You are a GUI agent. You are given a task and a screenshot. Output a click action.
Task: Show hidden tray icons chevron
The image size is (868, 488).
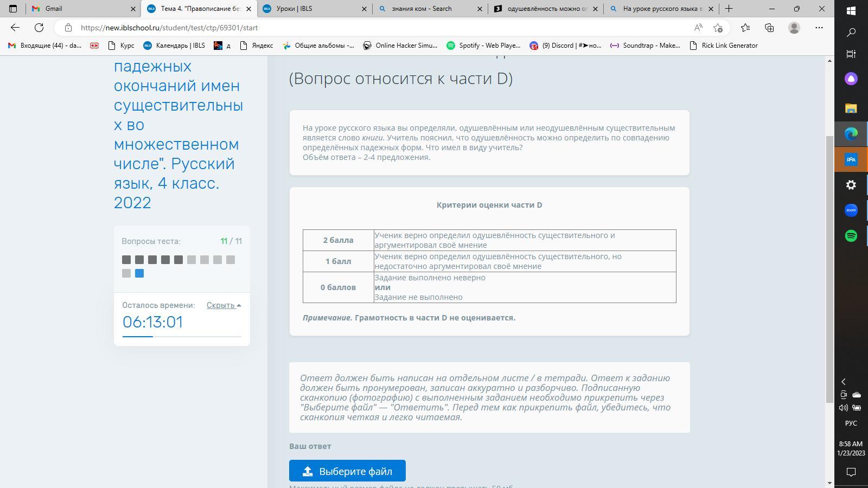click(844, 382)
